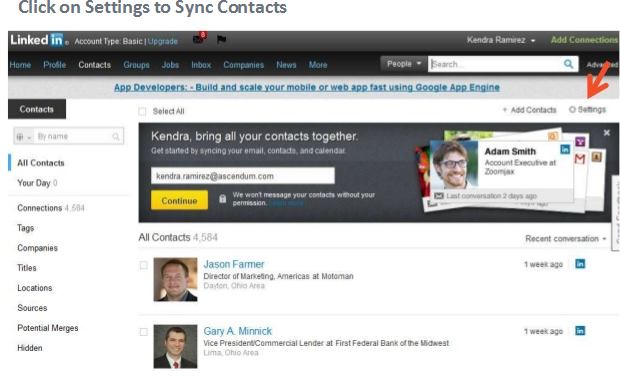Open the Inbox menu
Viewport: 620px width, 377px height.
[201, 65]
